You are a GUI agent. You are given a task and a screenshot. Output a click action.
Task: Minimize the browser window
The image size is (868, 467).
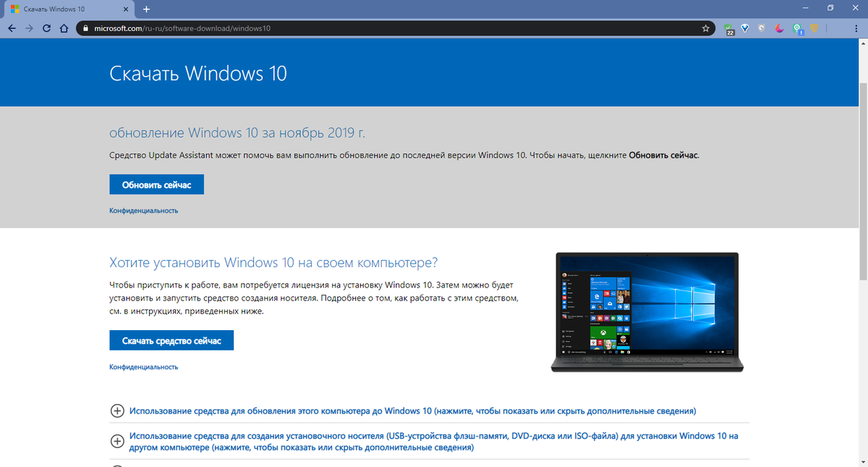[806, 8]
